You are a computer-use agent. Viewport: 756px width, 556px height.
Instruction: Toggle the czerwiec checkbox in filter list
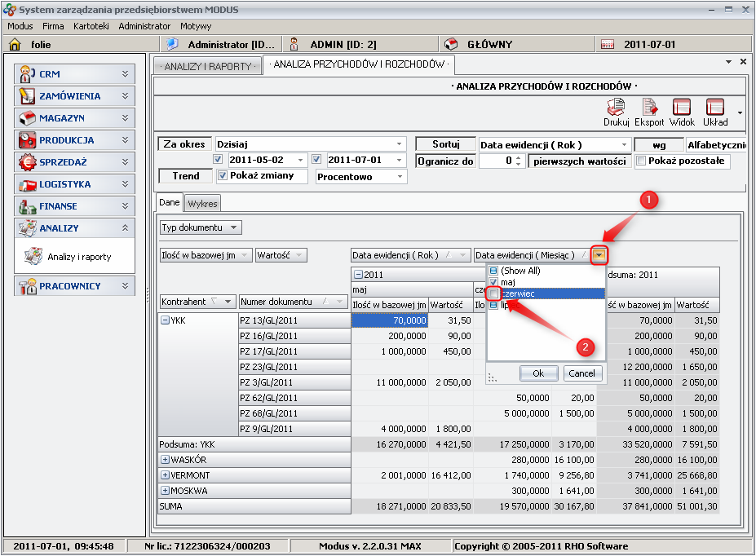point(493,293)
